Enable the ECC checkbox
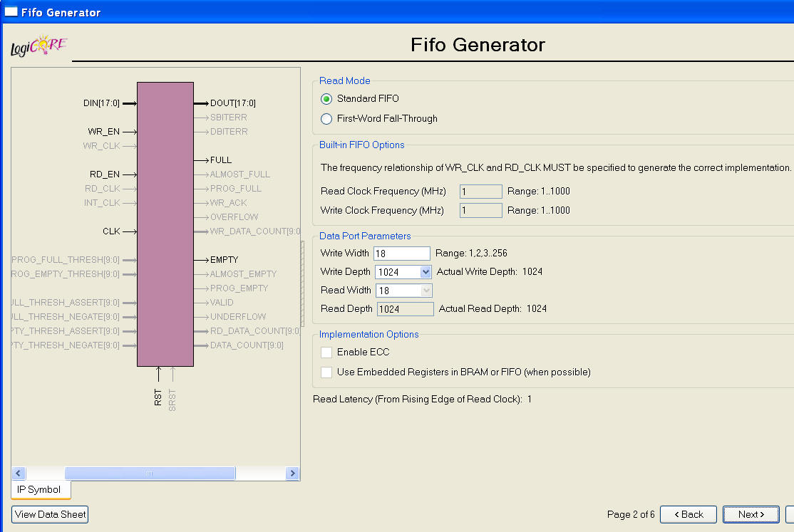The height and width of the screenshot is (532, 794). (326, 353)
